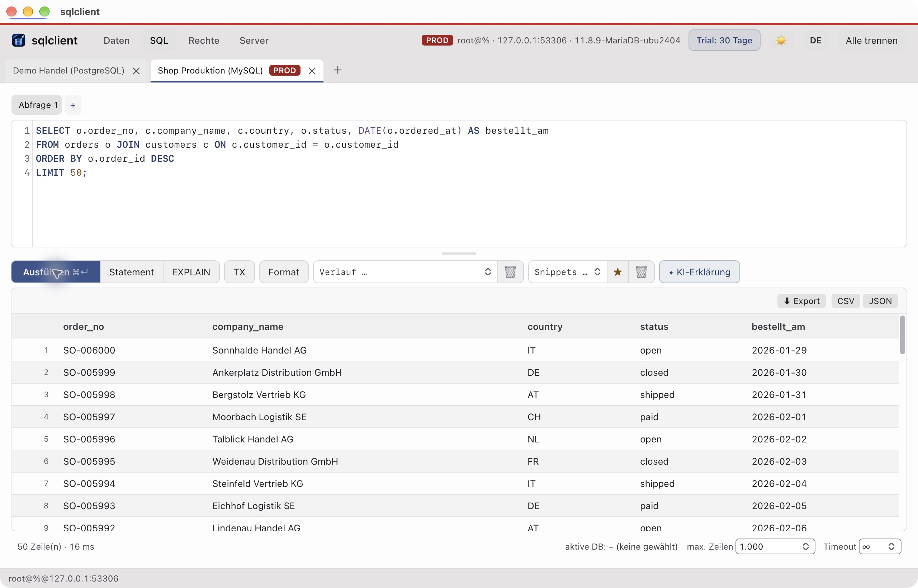The height and width of the screenshot is (588, 918).
Task: Clear history with trash icon beside Verlauf
Action: (x=510, y=272)
